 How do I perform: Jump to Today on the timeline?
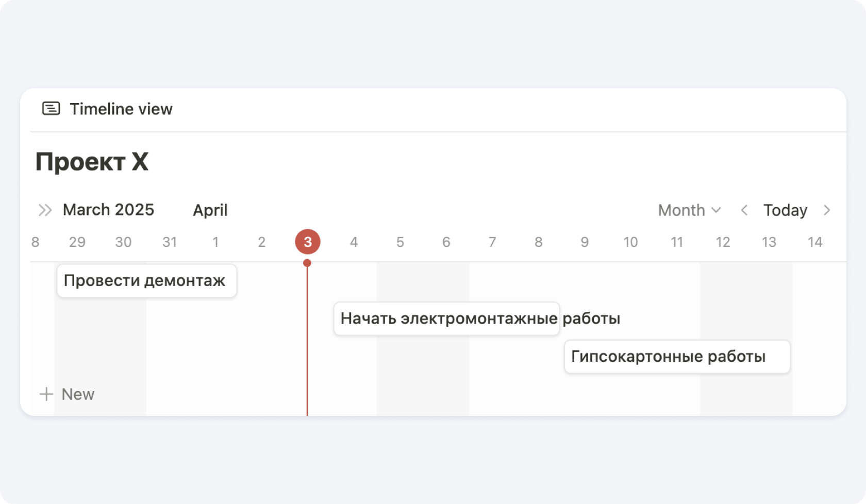tap(785, 210)
